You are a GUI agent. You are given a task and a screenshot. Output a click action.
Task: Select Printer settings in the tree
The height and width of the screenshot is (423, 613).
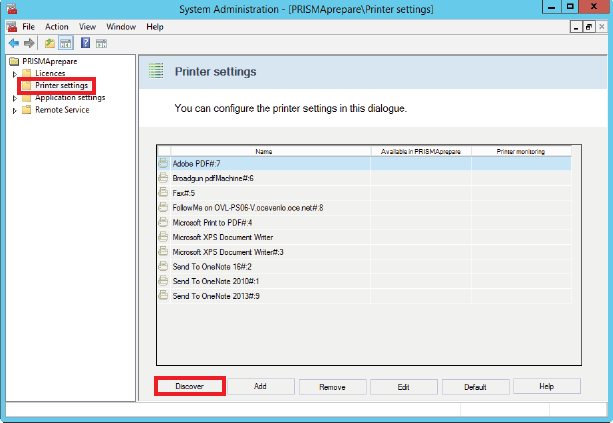pos(61,85)
